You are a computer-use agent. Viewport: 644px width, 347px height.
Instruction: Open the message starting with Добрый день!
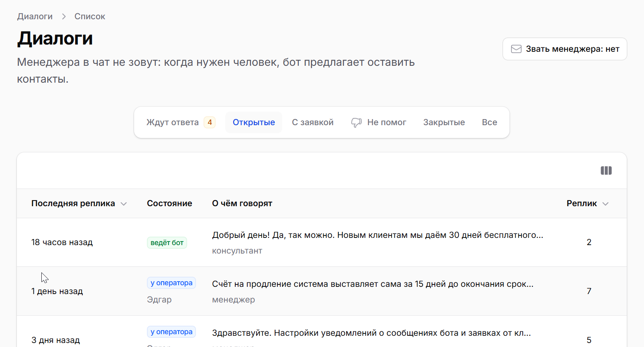tap(377, 235)
